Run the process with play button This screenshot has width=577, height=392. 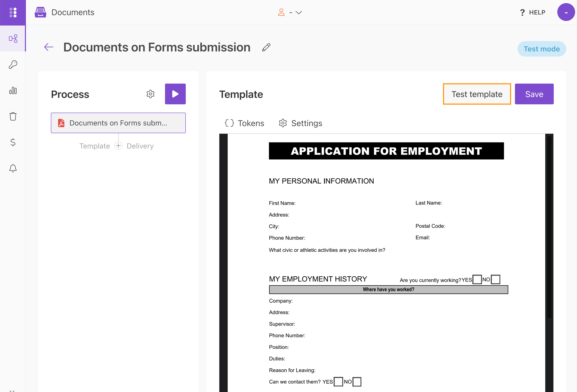pyautogui.click(x=175, y=94)
